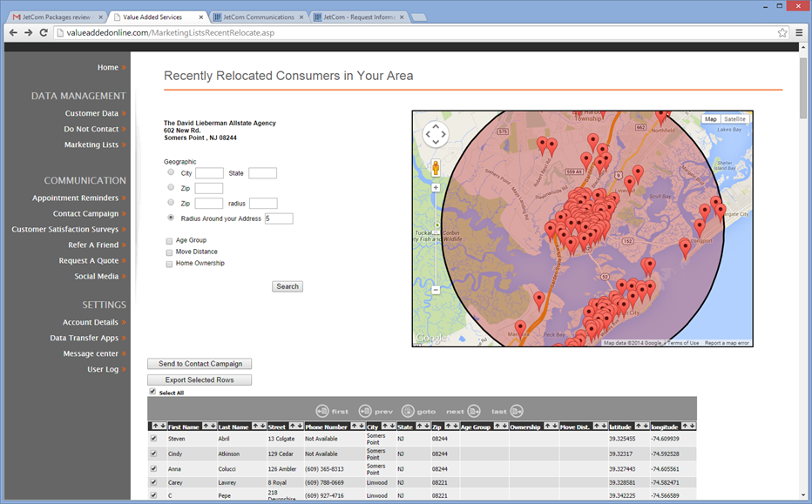Image resolution: width=812 pixels, height=504 pixels.
Task: Bookmark this page with the star icon
Action: 782,33
